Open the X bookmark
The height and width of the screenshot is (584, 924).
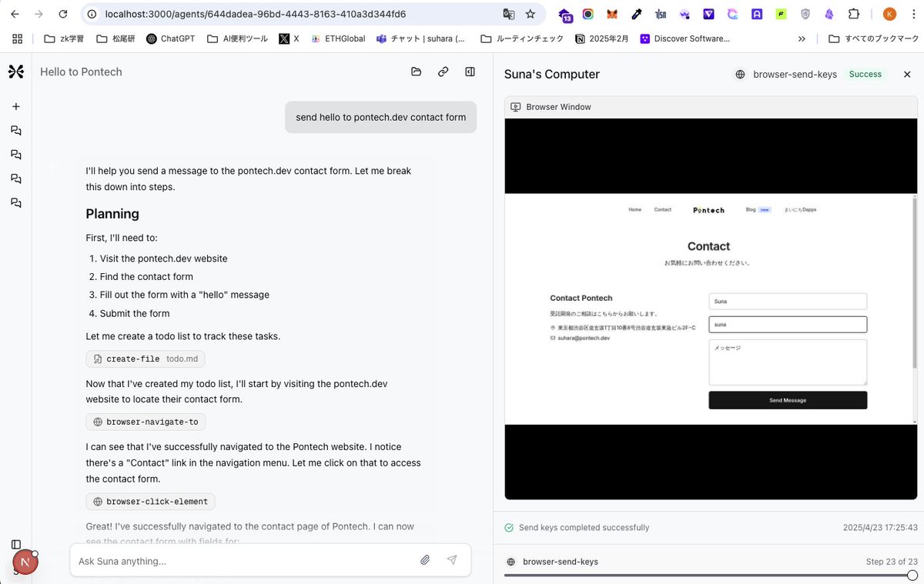click(289, 38)
